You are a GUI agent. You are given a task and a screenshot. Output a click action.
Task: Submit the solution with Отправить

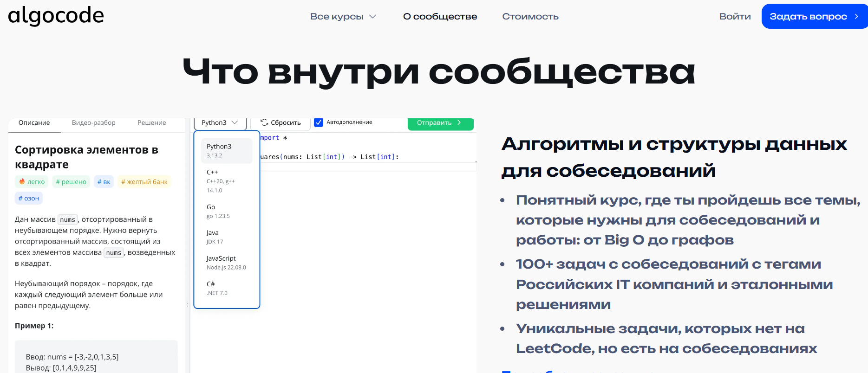(440, 123)
